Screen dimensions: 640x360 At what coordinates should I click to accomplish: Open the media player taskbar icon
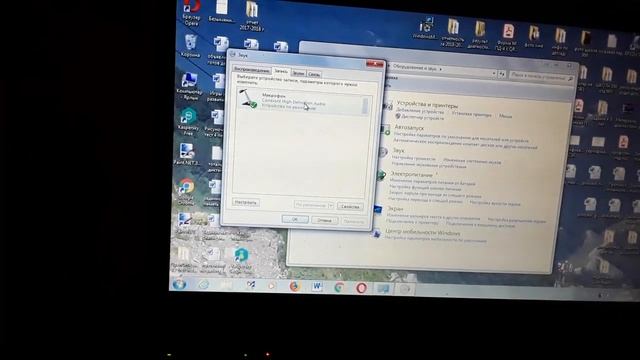(271, 286)
